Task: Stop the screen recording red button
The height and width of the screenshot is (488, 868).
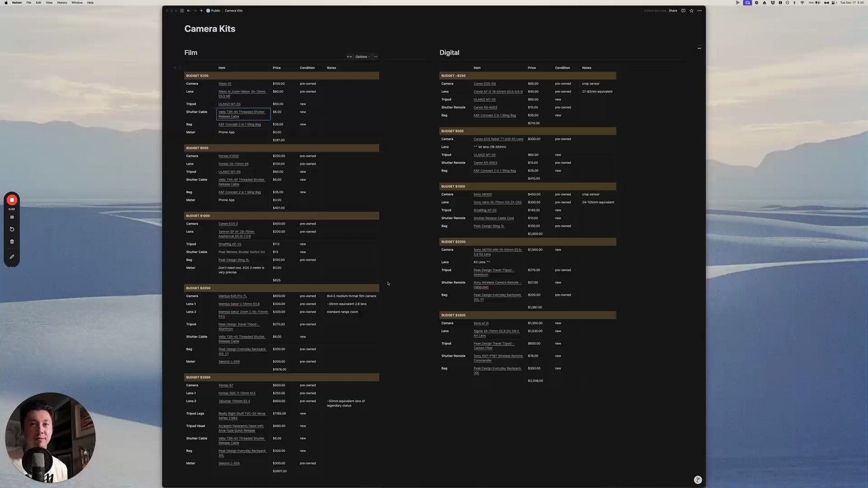Action: pos(12,200)
